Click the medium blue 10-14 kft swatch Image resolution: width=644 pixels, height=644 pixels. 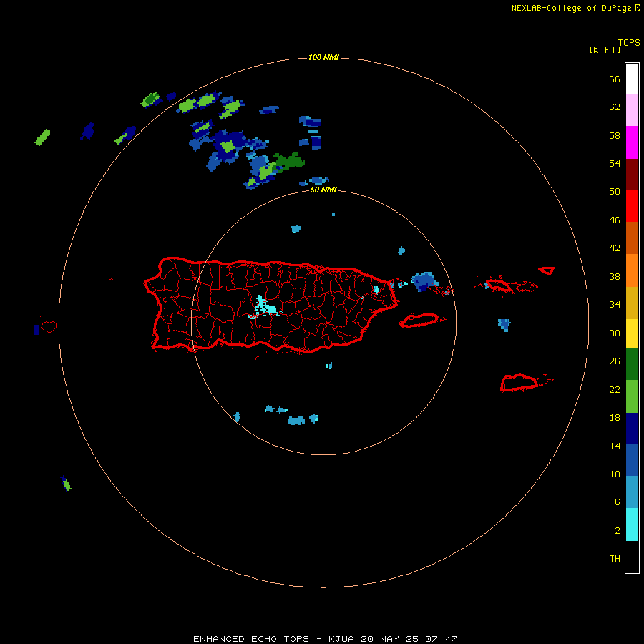[632, 460]
